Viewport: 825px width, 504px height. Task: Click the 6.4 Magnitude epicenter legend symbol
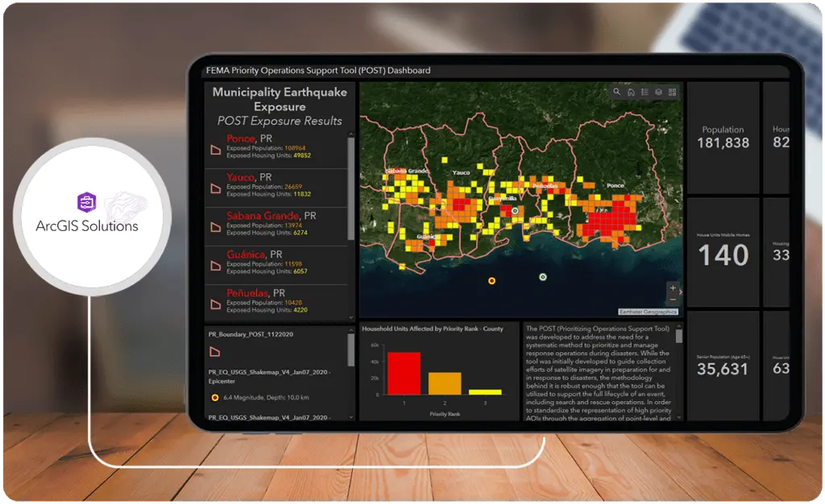[214, 398]
